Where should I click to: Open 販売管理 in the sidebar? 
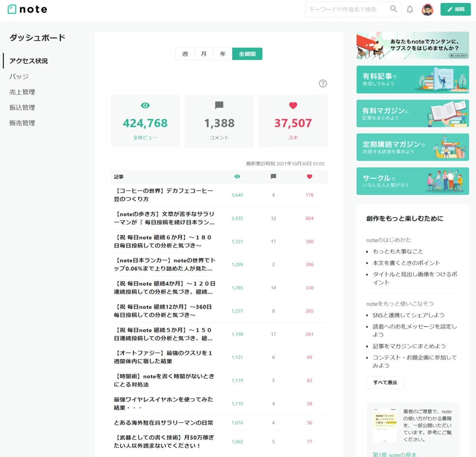pos(22,123)
